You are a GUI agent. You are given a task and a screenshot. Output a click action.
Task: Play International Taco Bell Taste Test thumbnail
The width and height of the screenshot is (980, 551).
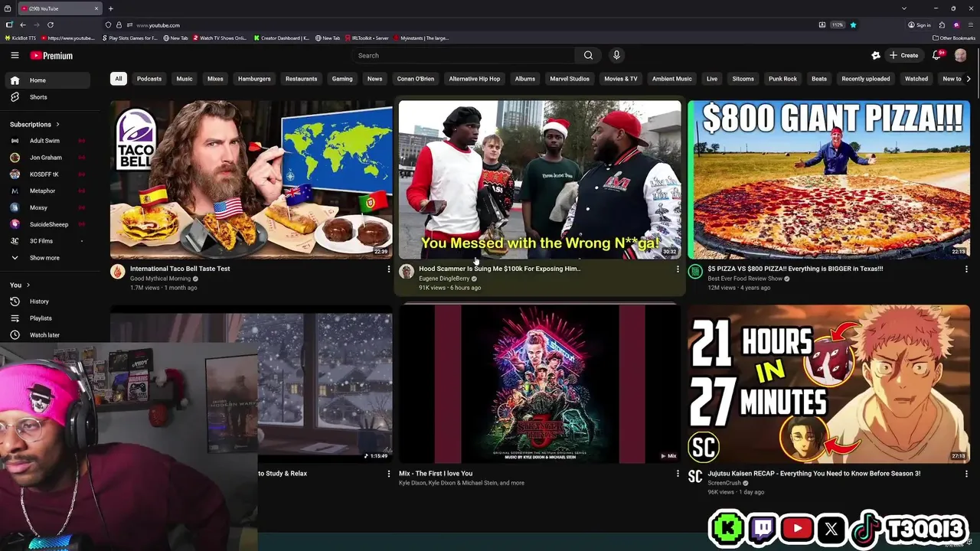tap(251, 180)
